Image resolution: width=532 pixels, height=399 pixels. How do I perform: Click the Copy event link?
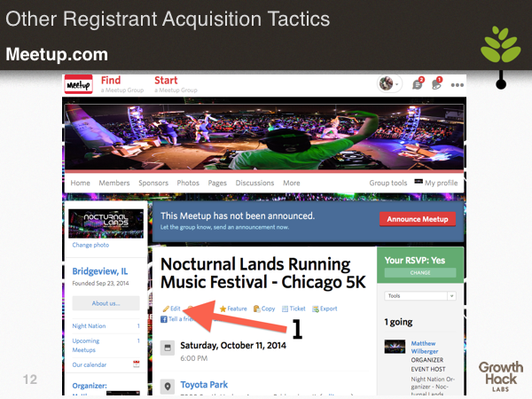264,309
